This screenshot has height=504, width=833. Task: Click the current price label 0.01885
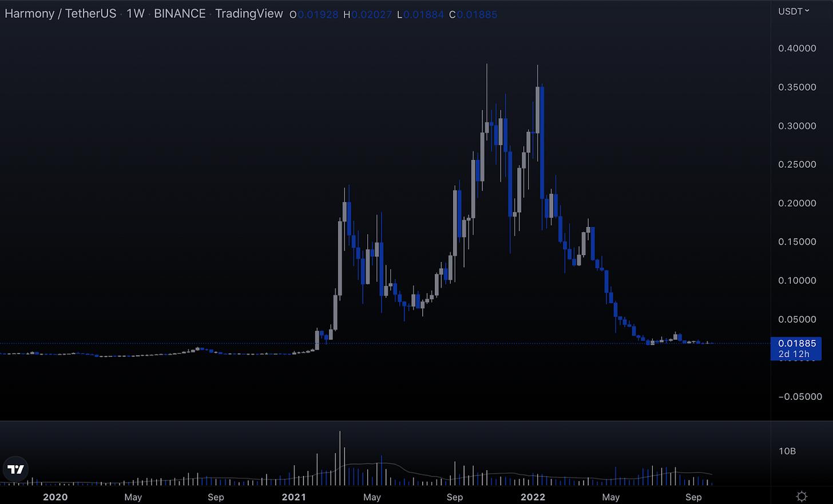[x=797, y=343]
